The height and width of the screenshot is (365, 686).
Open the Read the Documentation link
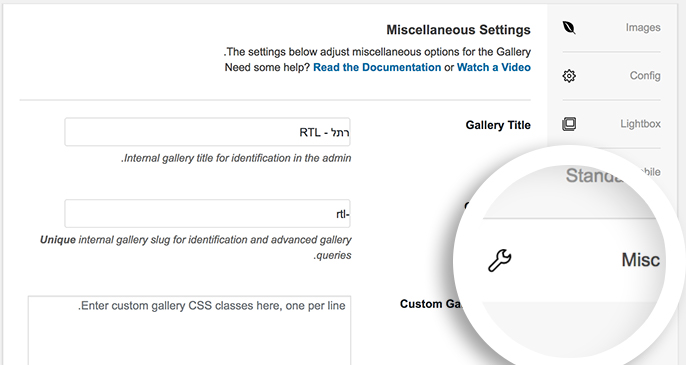coord(377,67)
